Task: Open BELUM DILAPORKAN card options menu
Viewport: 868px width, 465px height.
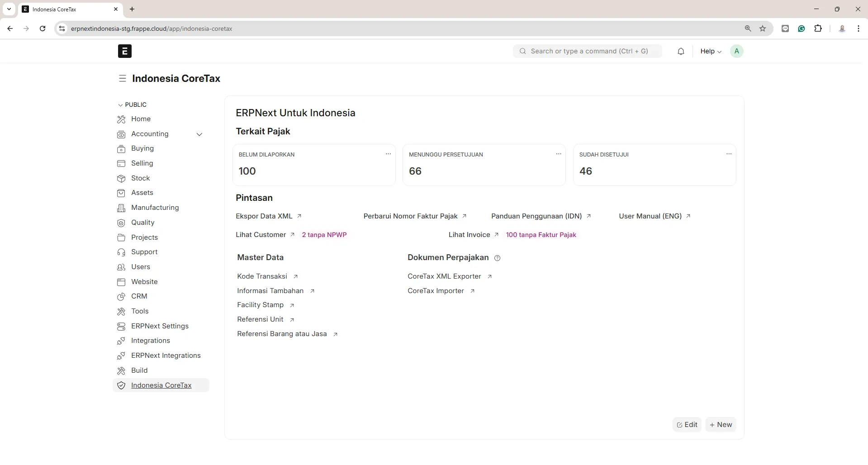Action: (388, 154)
